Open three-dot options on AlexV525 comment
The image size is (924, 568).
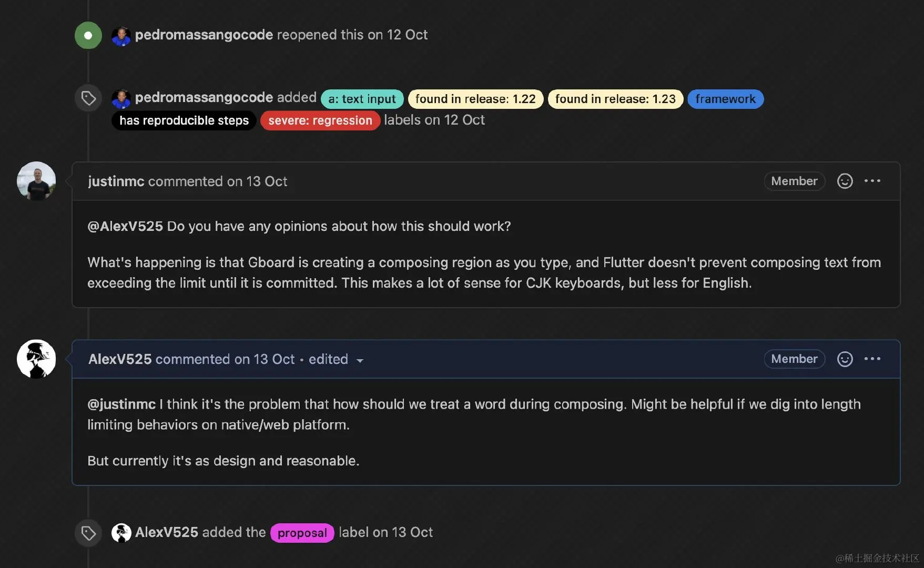click(872, 359)
